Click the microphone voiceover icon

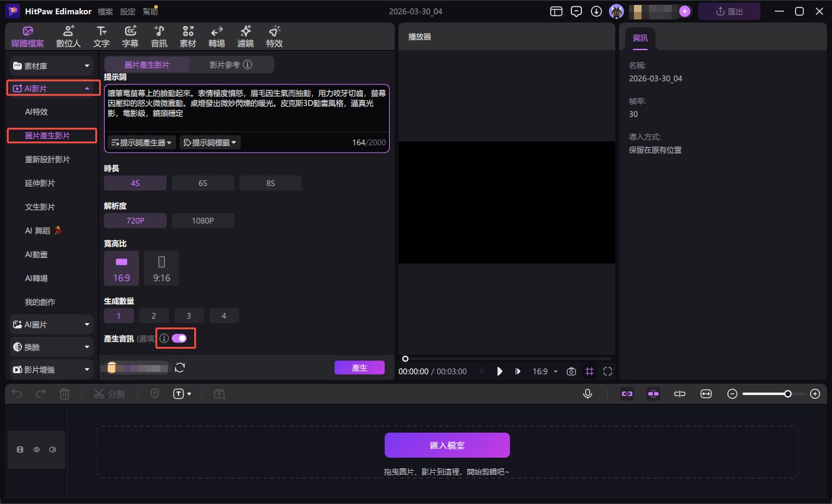click(588, 393)
